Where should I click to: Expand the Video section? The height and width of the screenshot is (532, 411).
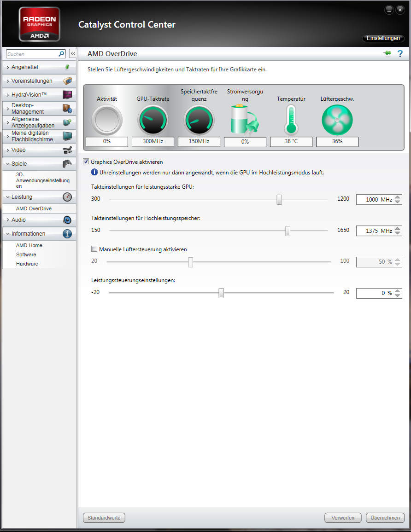pos(8,150)
